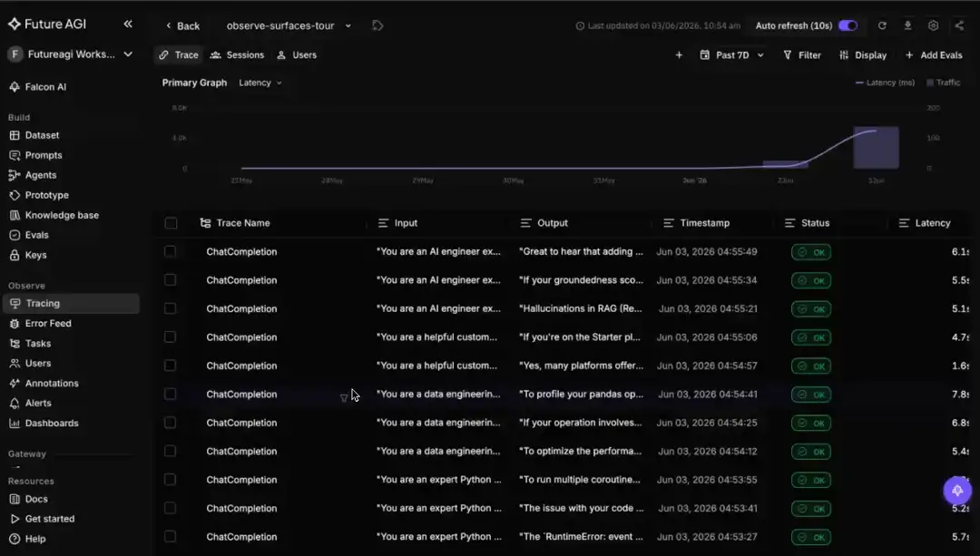Viewport: 980px width, 556px height.
Task: Open settings gear icon in top bar
Action: 933,25
